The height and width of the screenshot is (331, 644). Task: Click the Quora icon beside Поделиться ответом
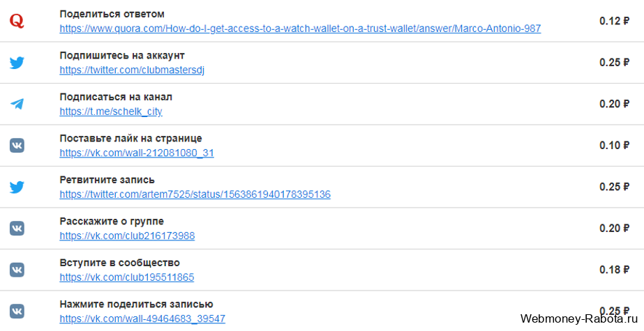coord(17,21)
